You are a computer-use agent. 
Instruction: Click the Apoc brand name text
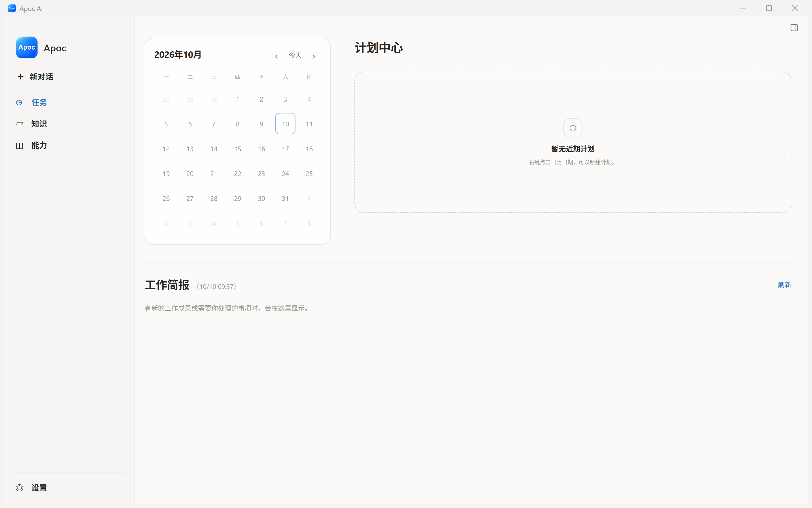click(55, 48)
